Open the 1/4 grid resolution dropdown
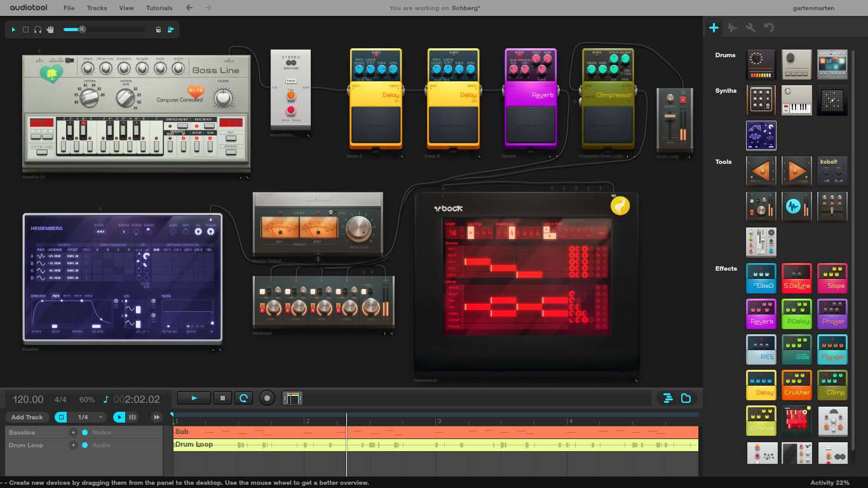 click(88, 417)
